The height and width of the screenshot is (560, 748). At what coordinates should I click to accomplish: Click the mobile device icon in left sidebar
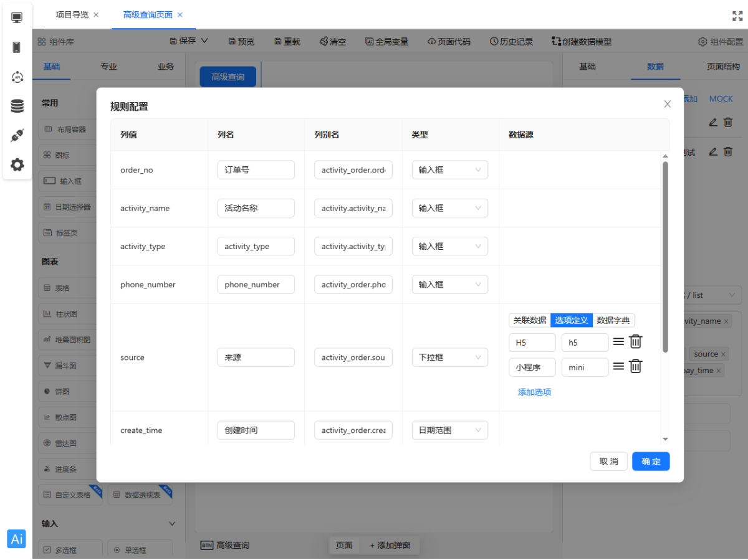coord(17,47)
